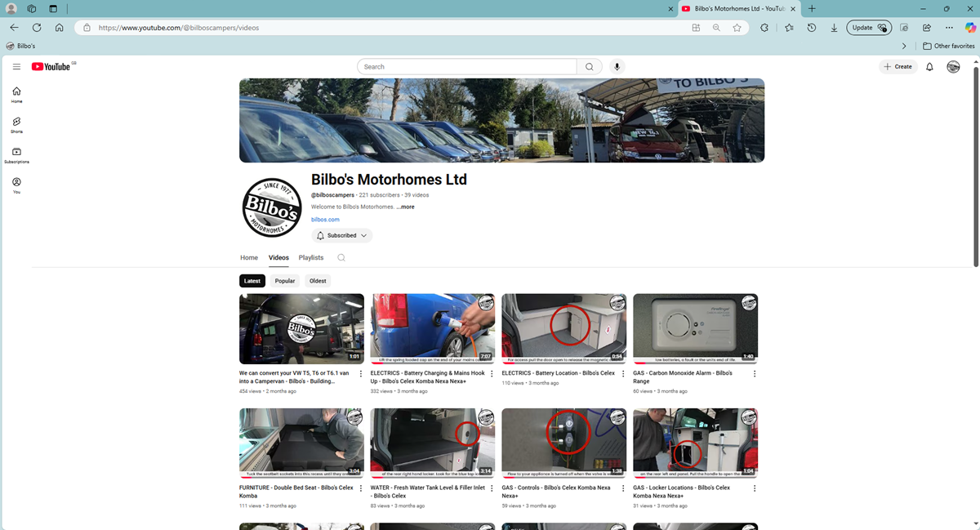Switch to the channel Home tab
The image size is (980, 530).
[x=249, y=258]
